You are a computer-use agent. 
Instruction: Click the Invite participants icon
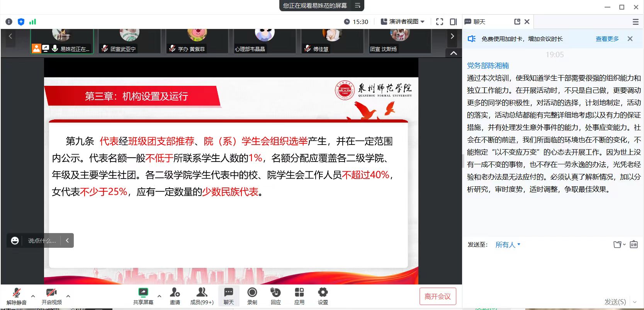tap(175, 296)
